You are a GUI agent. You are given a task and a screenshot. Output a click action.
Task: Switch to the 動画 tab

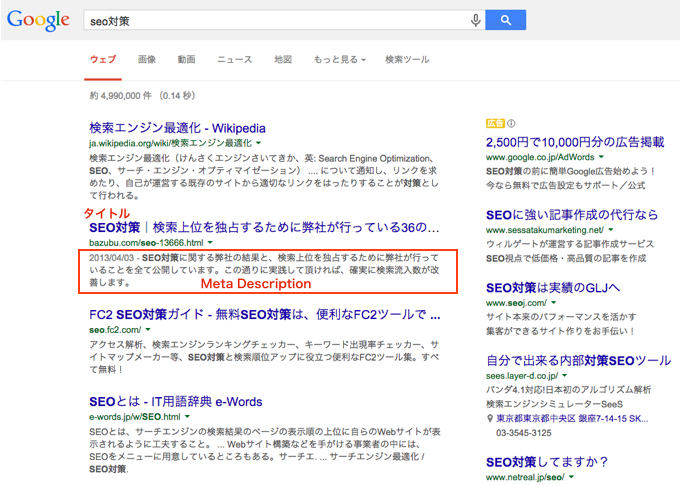[186, 59]
